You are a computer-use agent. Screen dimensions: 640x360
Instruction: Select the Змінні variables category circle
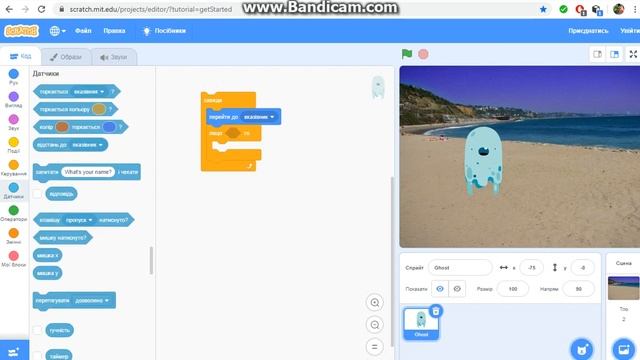(x=13, y=233)
